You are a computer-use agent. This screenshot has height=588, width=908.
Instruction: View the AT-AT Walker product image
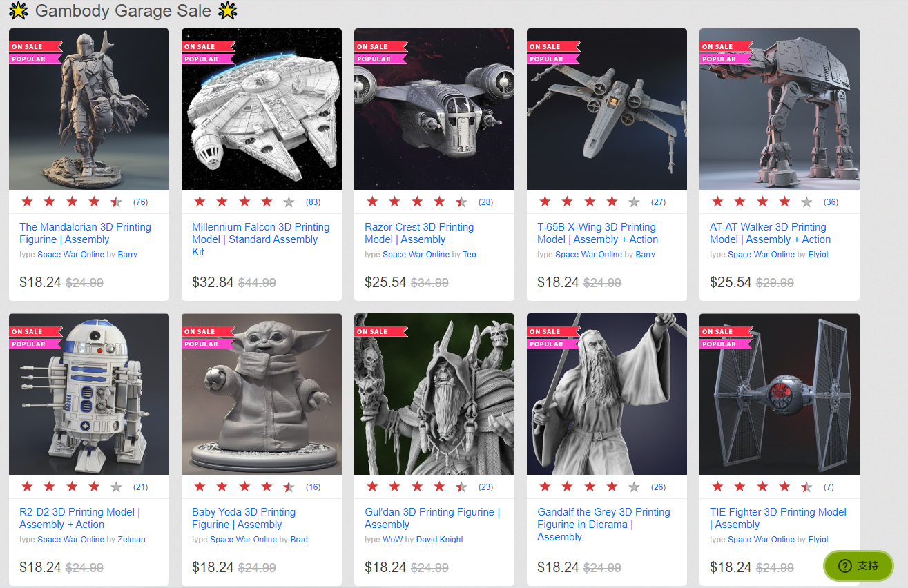[780, 109]
